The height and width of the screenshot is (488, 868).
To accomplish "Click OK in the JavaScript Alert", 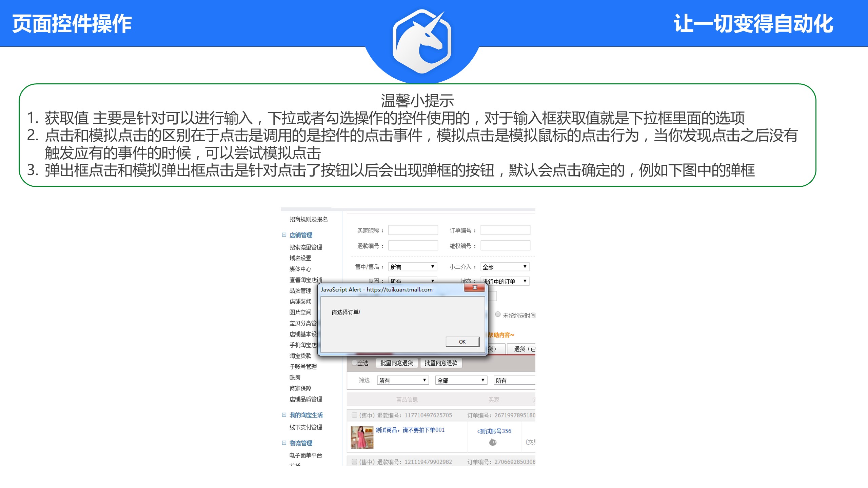I will [462, 342].
